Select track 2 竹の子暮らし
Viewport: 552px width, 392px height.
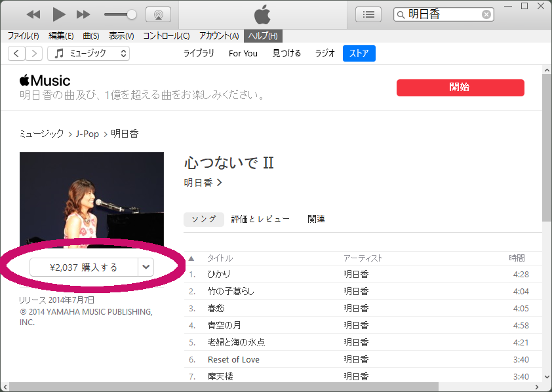363,291
